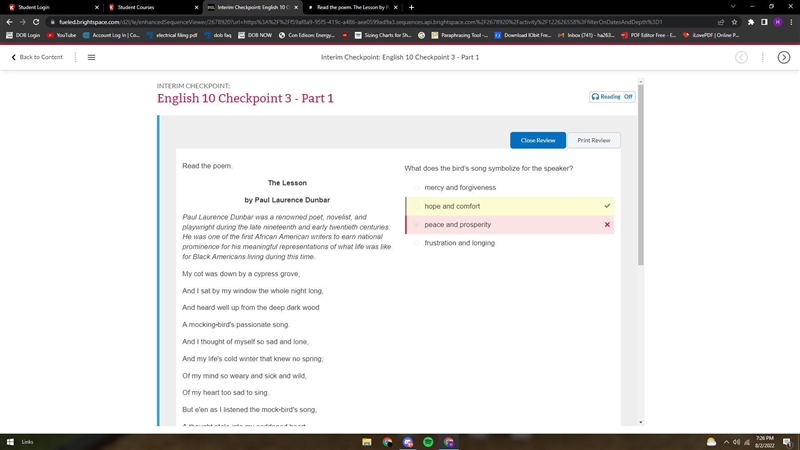The height and width of the screenshot is (450, 800).
Task: Select 'frustration and longing' radio option
Action: [x=416, y=243]
